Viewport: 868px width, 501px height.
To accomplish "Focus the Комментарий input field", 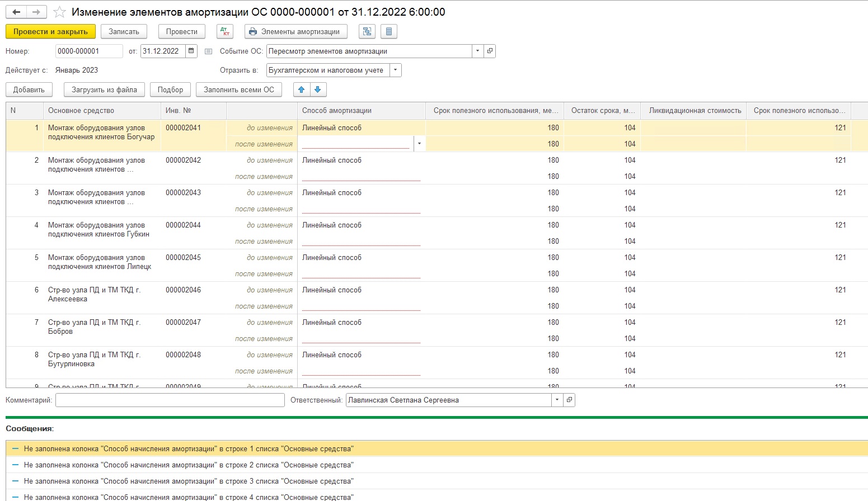I will coord(170,400).
